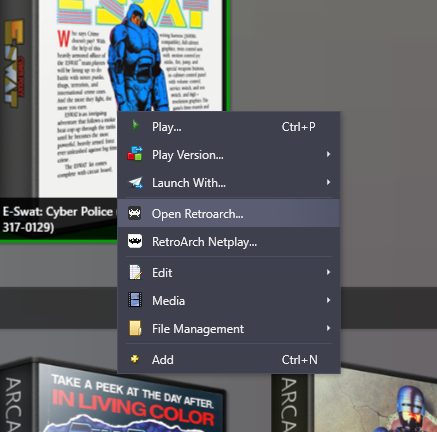Expand the File Management submenu arrow

click(328, 328)
